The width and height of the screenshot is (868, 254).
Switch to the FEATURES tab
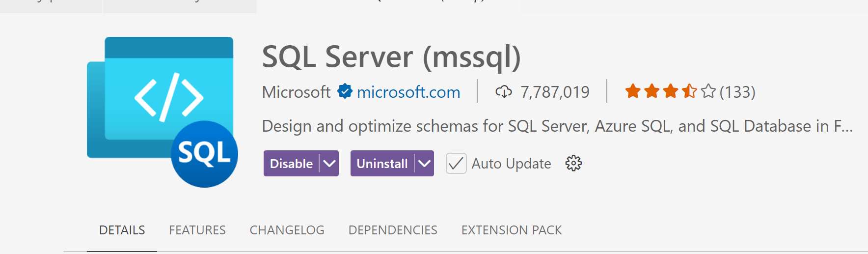(197, 230)
